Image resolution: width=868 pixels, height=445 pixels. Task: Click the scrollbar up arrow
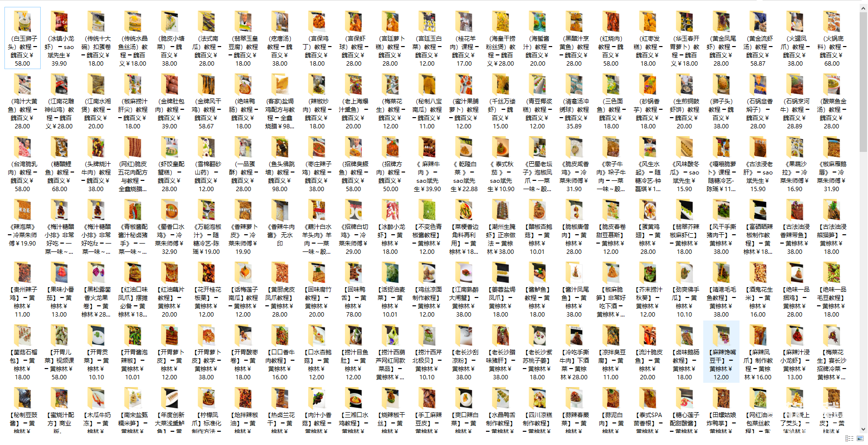(863, 8)
